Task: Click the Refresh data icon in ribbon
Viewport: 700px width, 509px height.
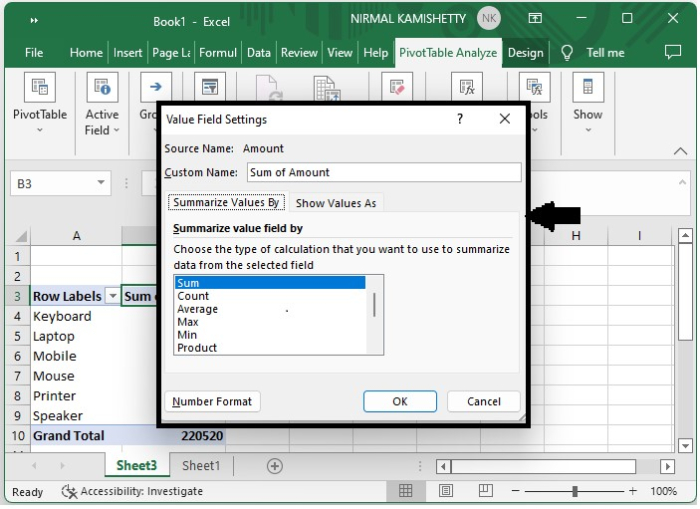Action: pos(269,88)
